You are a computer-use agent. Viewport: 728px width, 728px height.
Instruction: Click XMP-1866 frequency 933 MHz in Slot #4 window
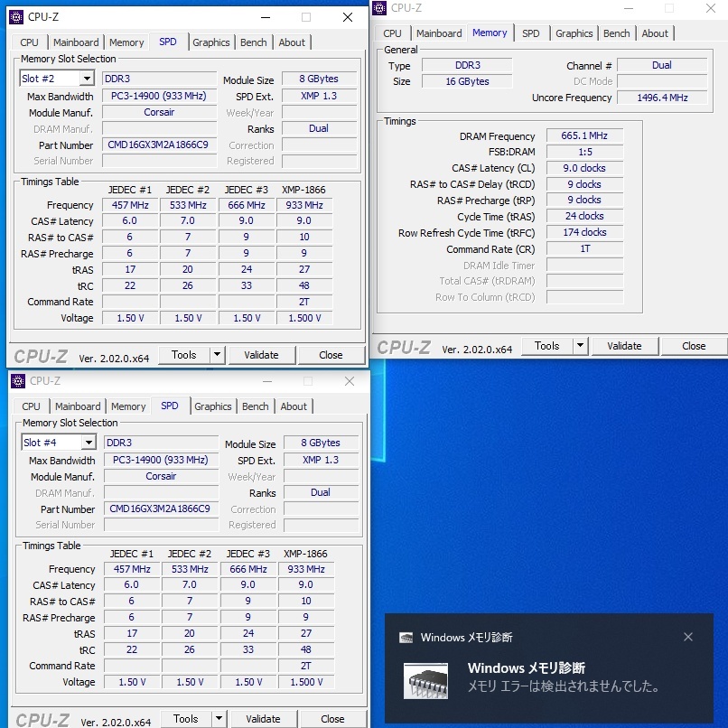point(306,569)
